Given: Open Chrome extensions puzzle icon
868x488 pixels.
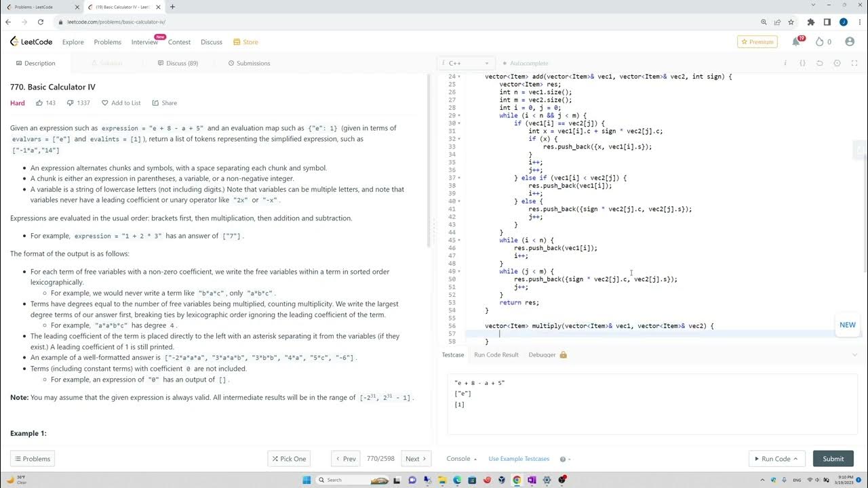Looking at the screenshot, I should click(811, 22).
